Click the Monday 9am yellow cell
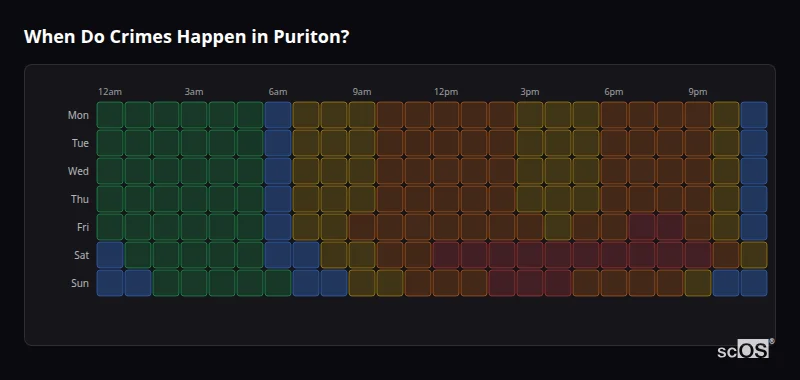800x380 pixels. coord(362,115)
